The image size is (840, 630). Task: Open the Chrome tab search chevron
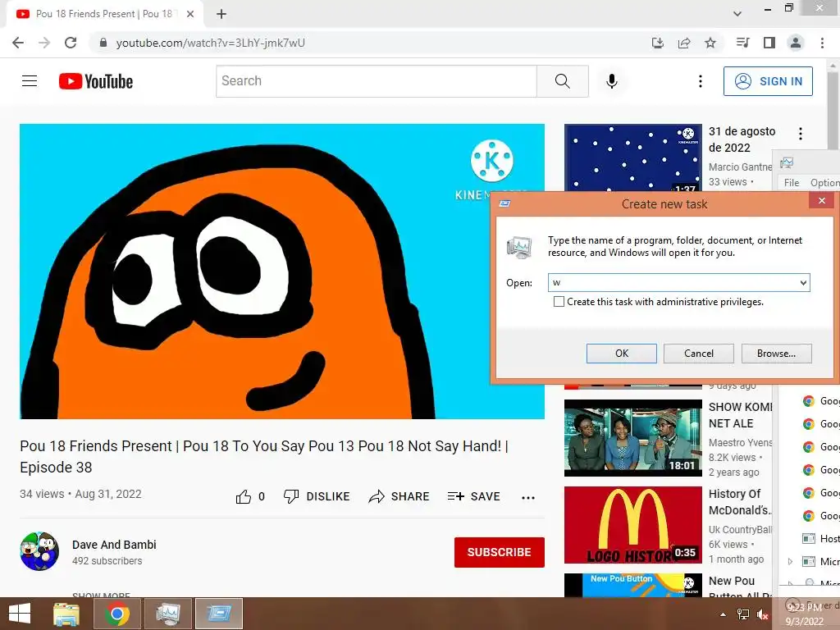(x=737, y=14)
